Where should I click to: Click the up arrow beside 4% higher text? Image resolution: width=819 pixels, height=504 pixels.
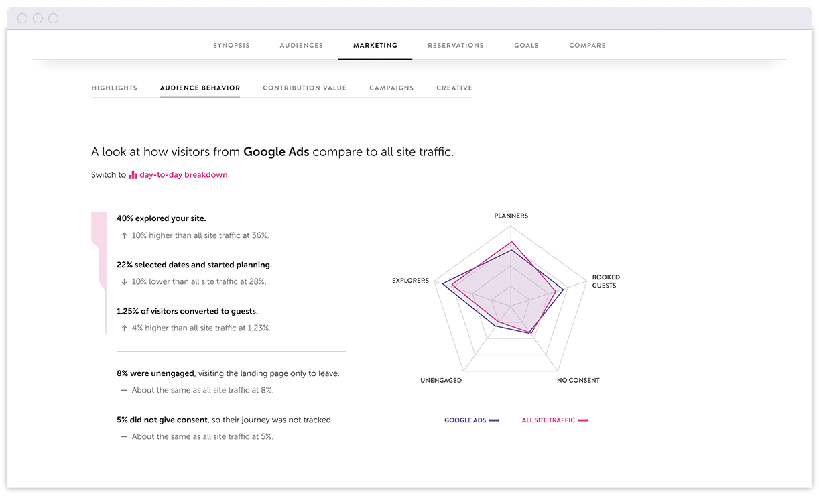click(124, 328)
